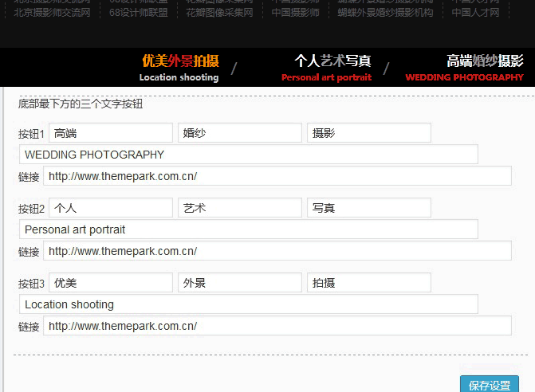Open the 68设计师联盟 footer link

pyautogui.click(x=138, y=13)
